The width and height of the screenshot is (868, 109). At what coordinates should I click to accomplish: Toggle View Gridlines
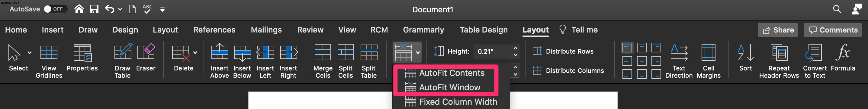click(x=49, y=61)
